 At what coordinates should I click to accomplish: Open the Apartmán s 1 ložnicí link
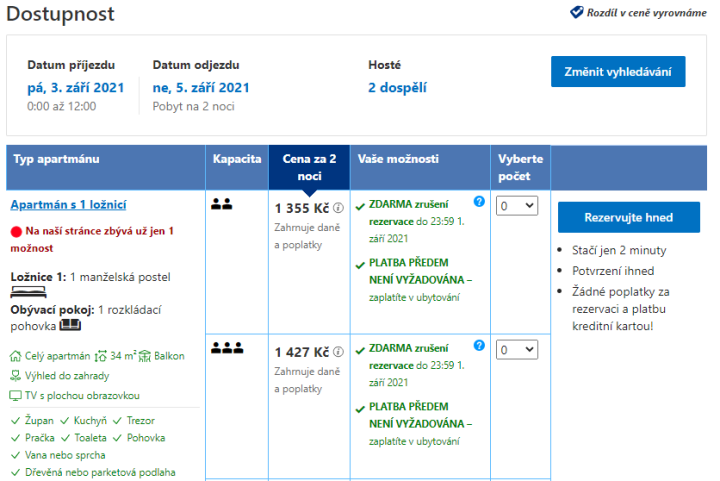68,205
